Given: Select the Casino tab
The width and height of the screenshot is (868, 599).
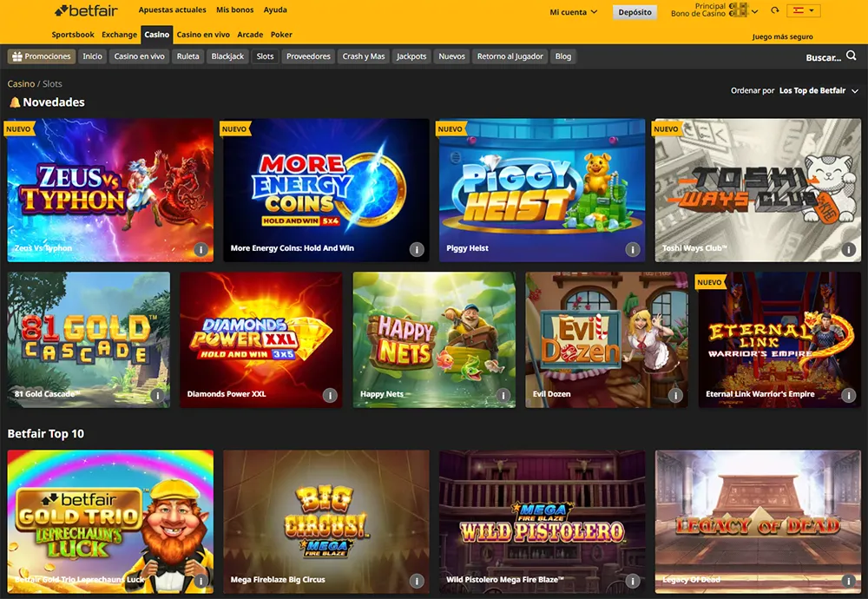Looking at the screenshot, I should (x=156, y=35).
